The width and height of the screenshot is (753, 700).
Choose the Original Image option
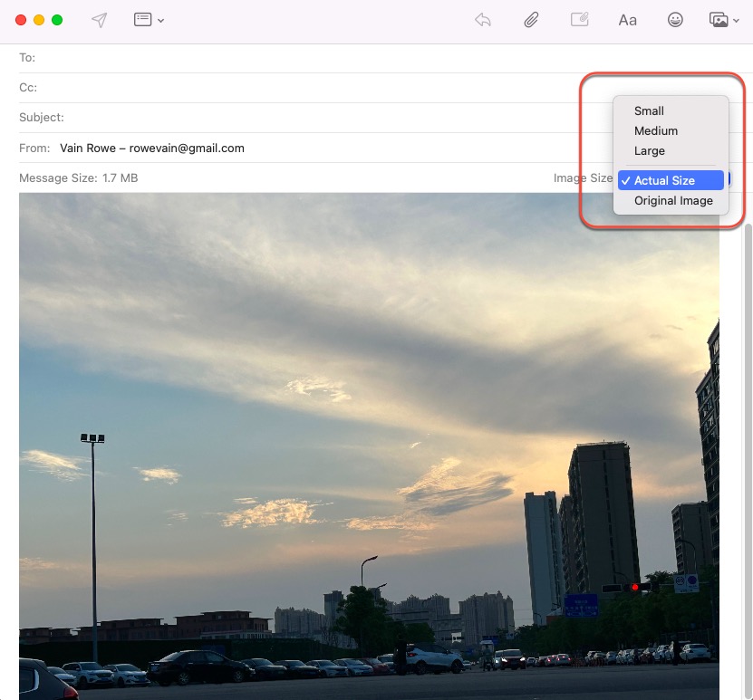(x=672, y=200)
